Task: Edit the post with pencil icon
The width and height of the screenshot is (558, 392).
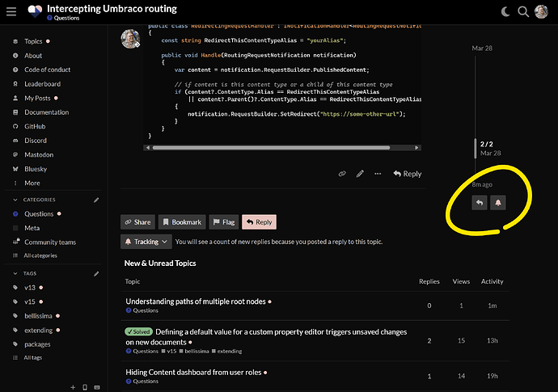Action: pyautogui.click(x=360, y=174)
